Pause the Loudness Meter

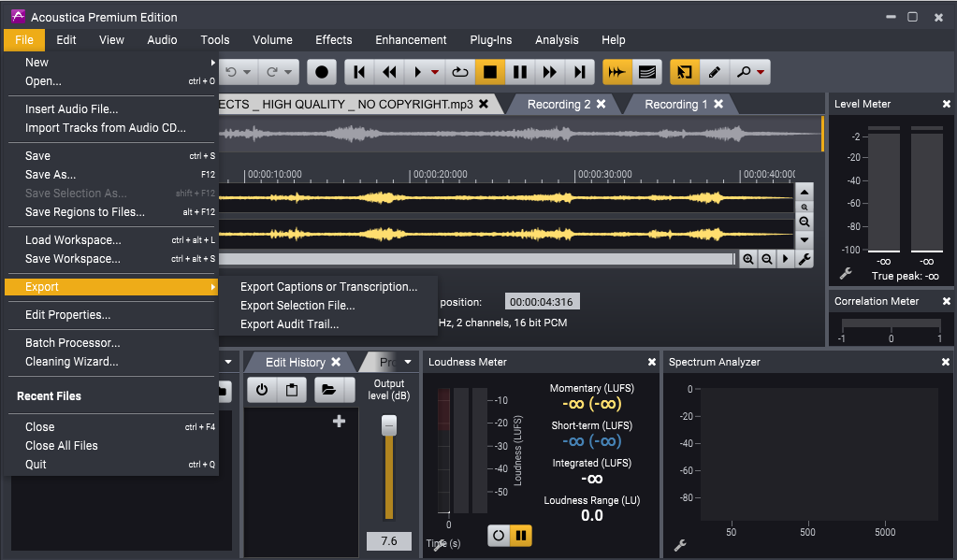click(x=521, y=536)
